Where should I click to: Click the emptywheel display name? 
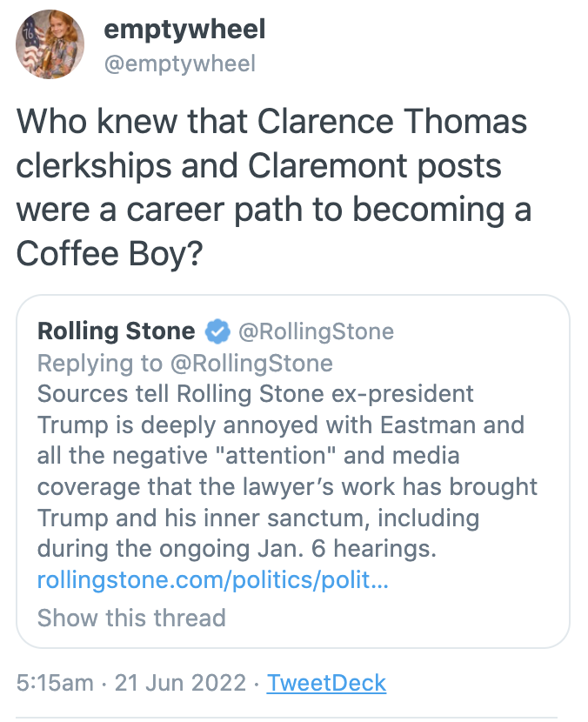(184, 30)
